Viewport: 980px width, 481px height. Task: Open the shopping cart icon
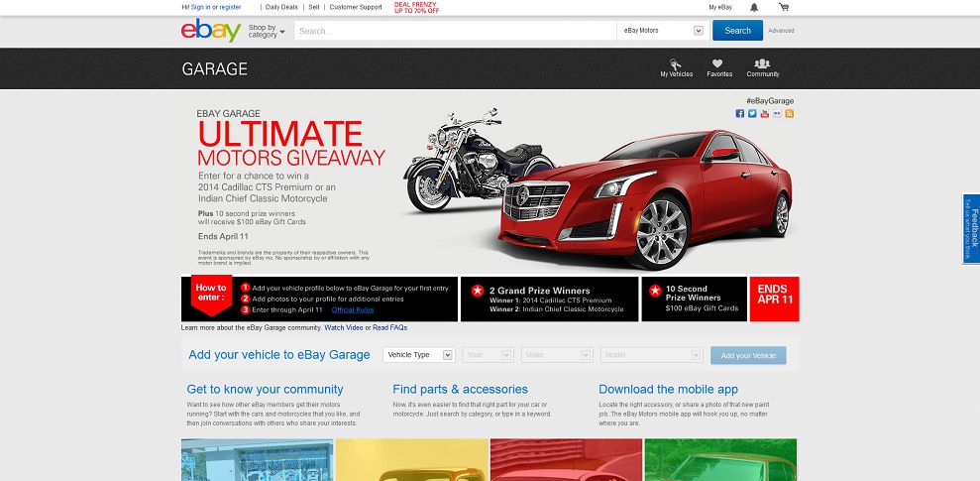click(x=784, y=8)
